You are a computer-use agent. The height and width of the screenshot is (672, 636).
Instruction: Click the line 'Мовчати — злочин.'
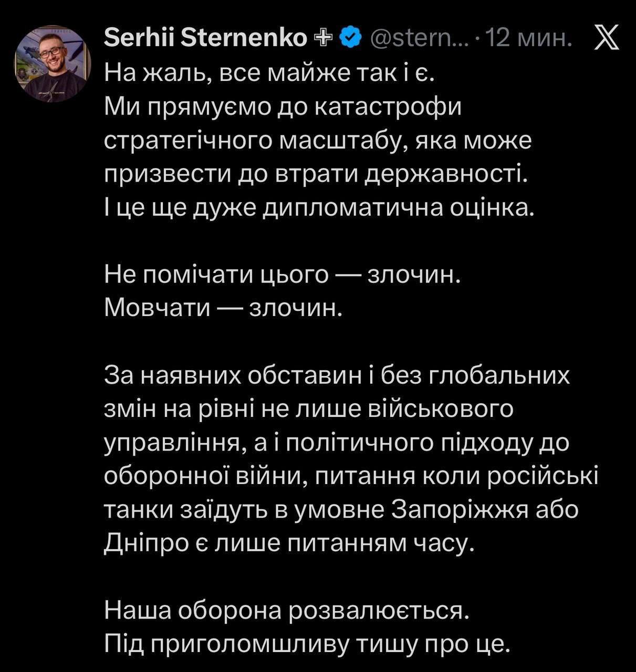pos(223,307)
